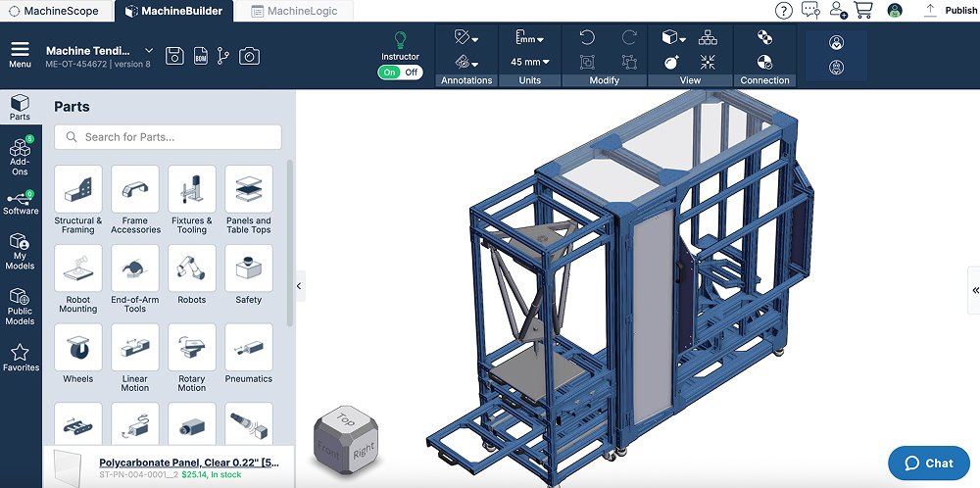Click the ungroup parts icon in Modify

pos(629,62)
